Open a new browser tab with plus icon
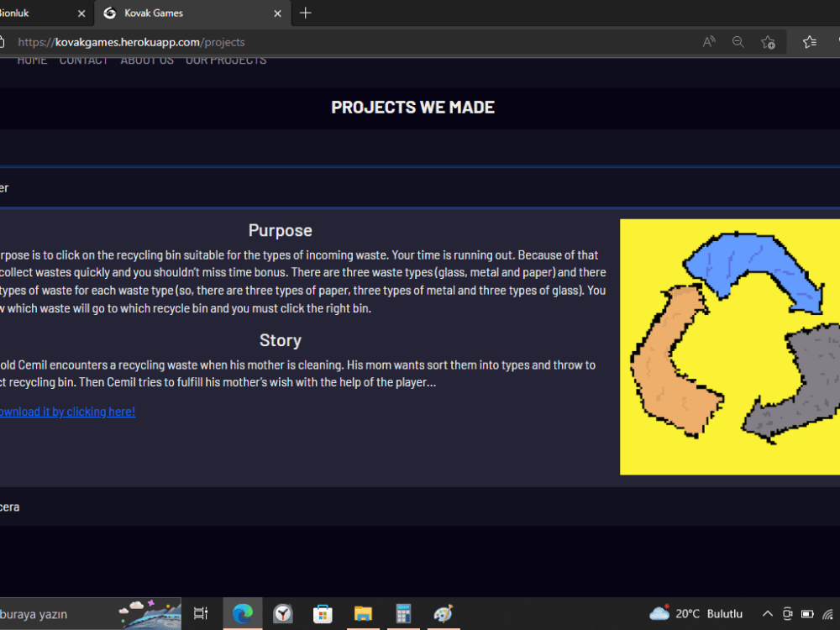This screenshot has width=840, height=630. tap(306, 13)
